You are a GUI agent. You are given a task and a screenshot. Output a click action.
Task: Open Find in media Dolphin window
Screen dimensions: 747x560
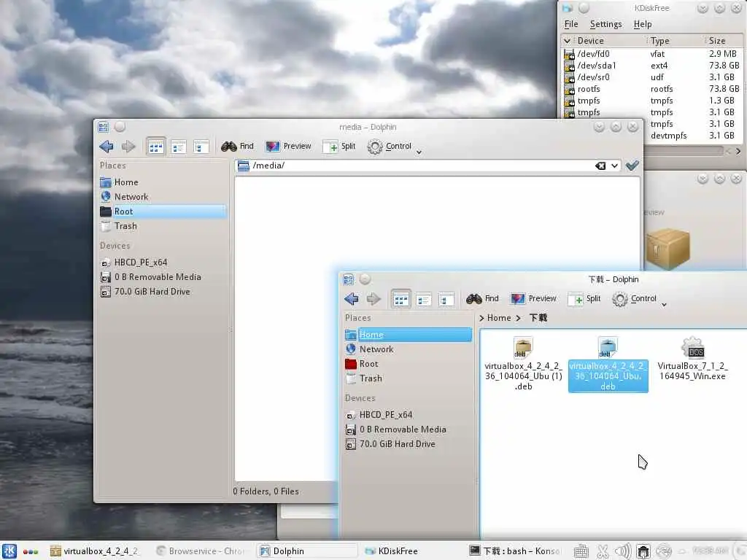pyautogui.click(x=237, y=146)
